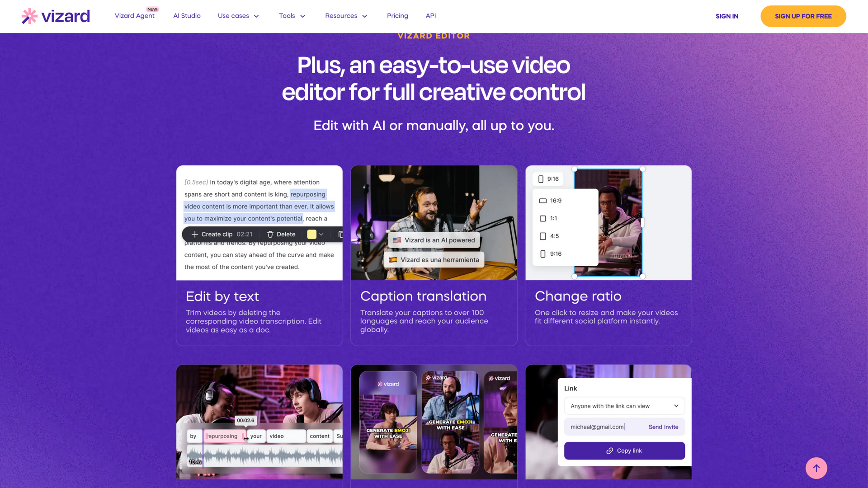Click the trash icon beside Delete
This screenshot has height=488, width=868.
click(270, 234)
